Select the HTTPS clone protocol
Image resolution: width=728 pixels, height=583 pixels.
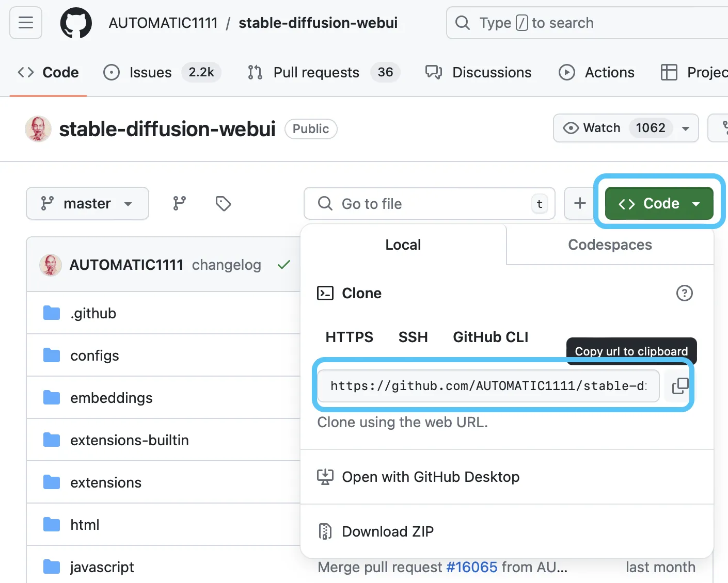349,337
